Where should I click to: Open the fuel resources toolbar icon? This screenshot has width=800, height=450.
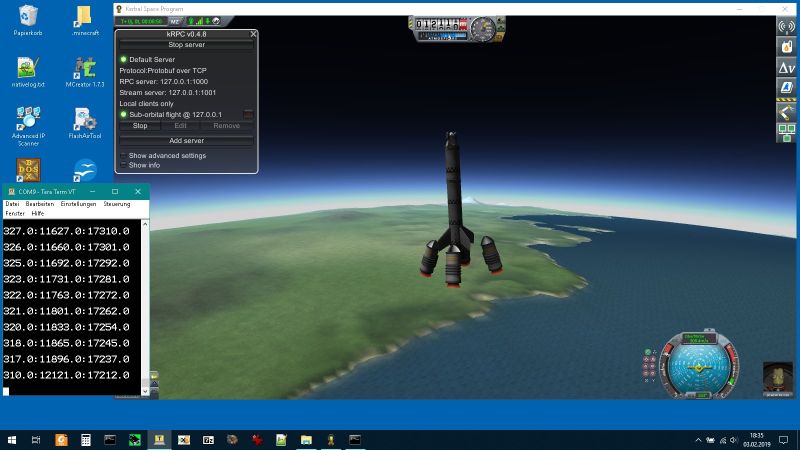[x=786, y=46]
